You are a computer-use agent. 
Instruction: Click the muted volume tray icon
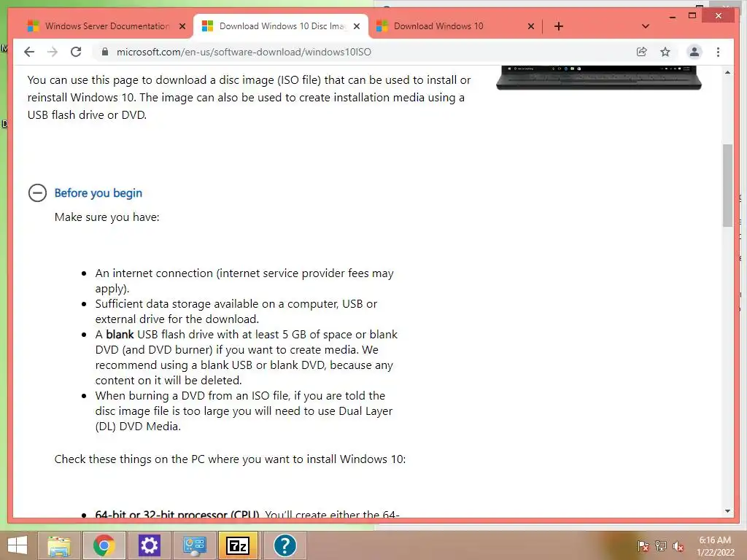coord(678,546)
